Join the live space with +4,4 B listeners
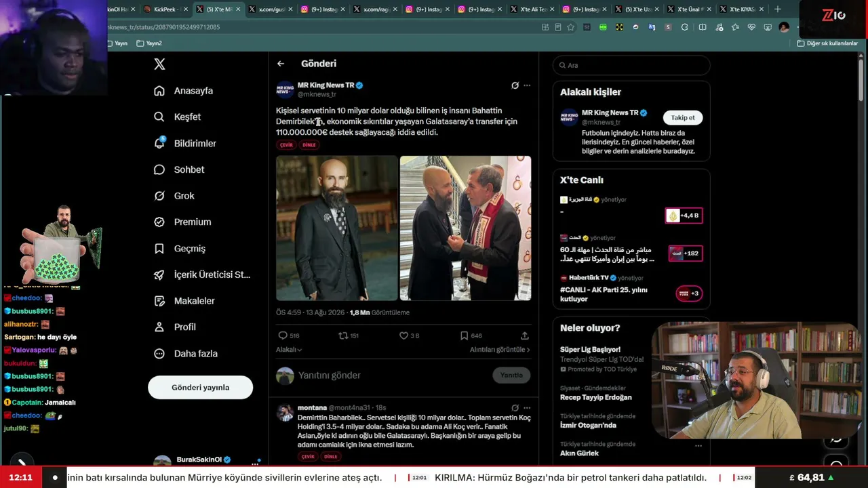This screenshot has width=868, height=488. click(x=684, y=216)
